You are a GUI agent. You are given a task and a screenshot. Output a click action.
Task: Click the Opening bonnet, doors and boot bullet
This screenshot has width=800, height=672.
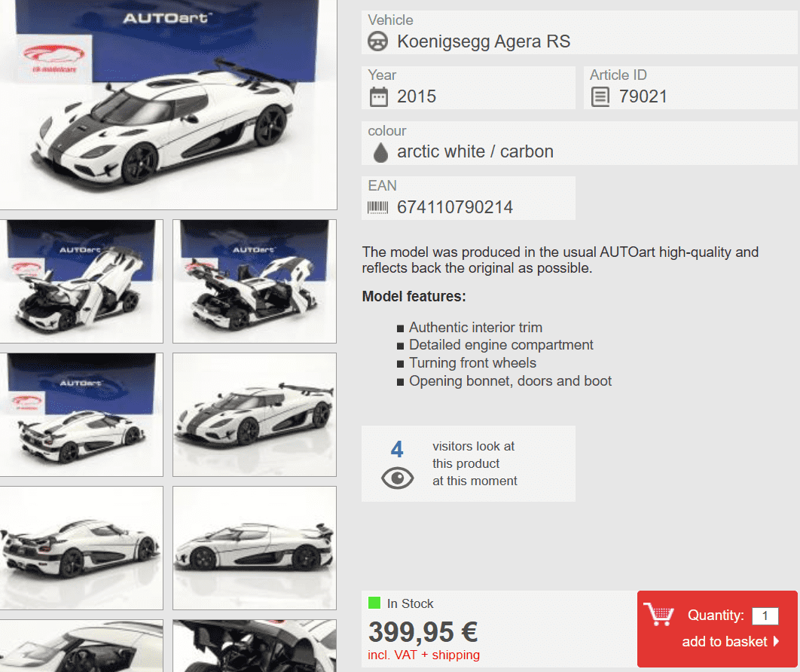tap(510, 381)
